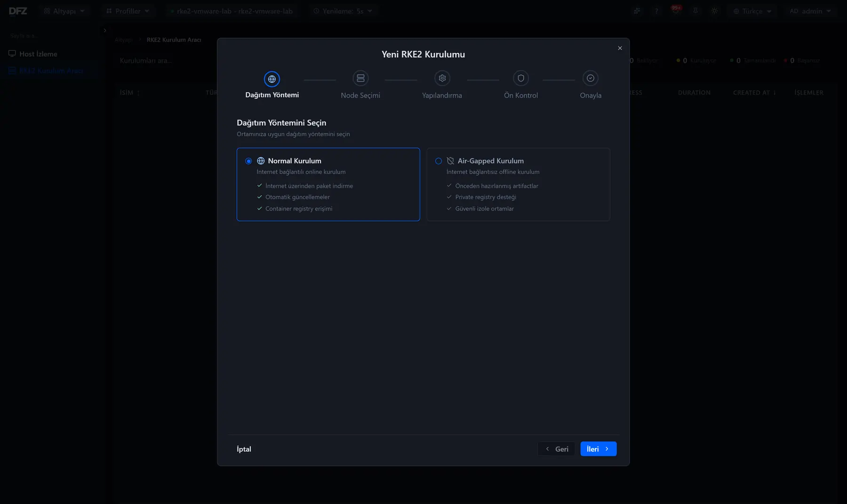Open the Yenileme: 5s refresh dropdown
The image size is (847, 504).
coord(343,11)
